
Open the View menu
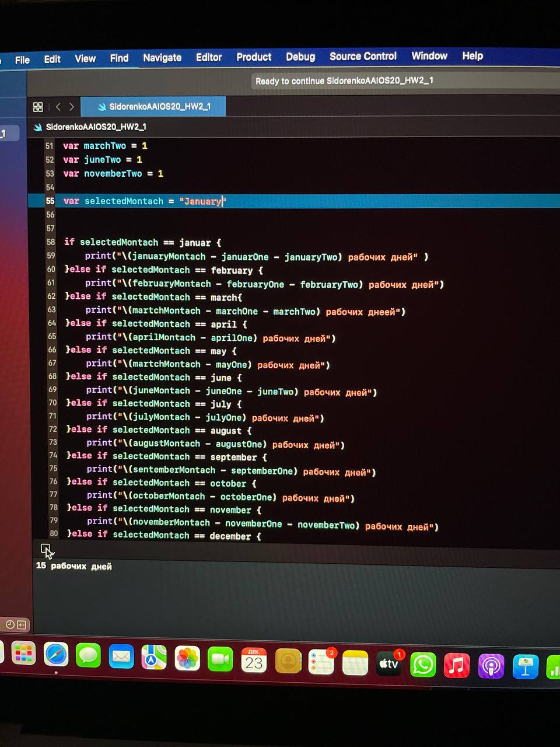tap(85, 58)
